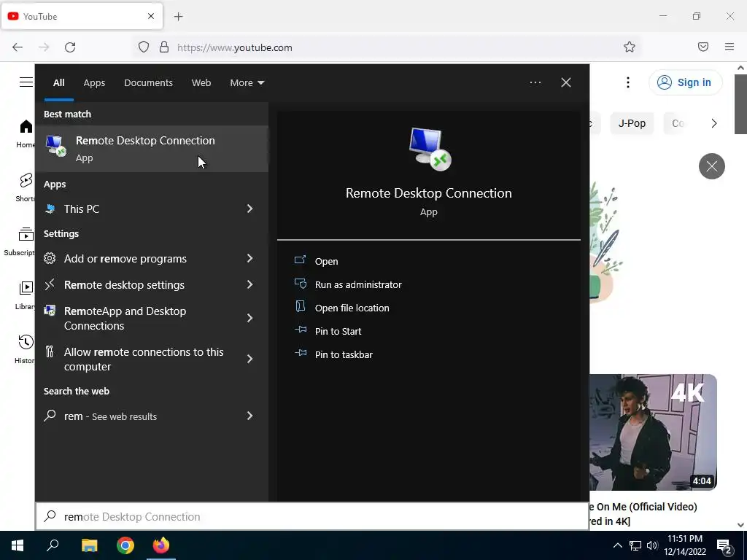Open the More filter dropdown

pos(247,83)
